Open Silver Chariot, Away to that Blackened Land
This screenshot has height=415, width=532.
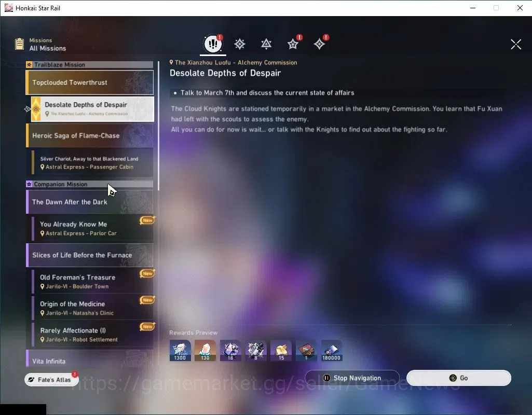coord(92,163)
